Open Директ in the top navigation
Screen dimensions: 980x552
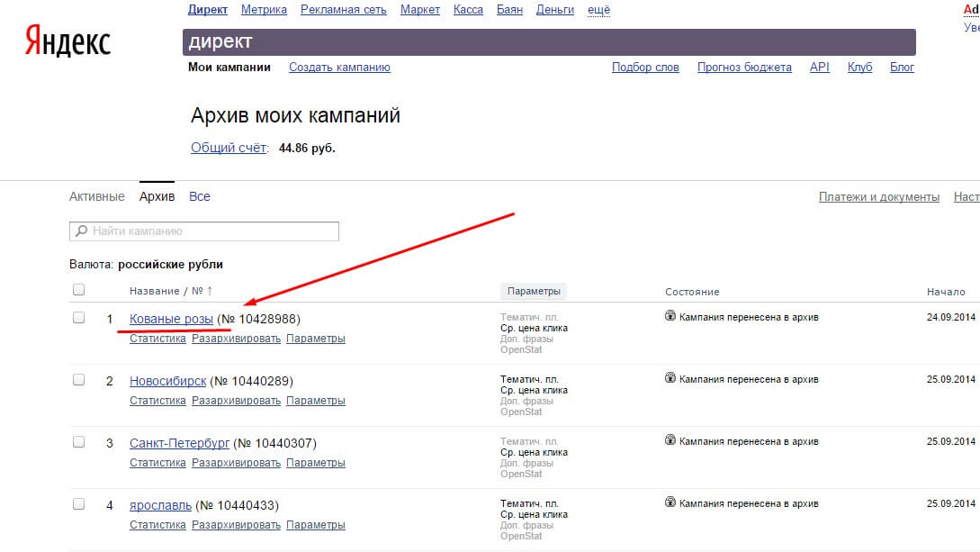coord(208,10)
